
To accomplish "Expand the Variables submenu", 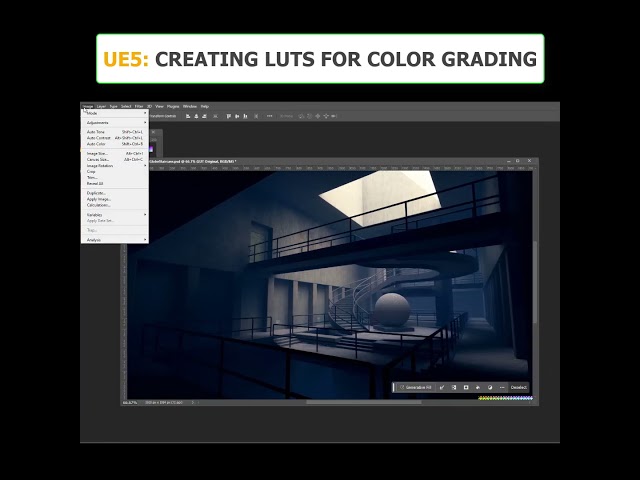I will (115, 215).
